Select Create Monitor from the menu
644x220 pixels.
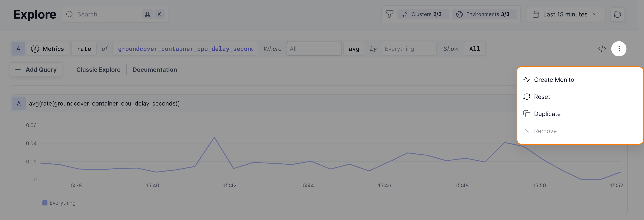(555, 80)
